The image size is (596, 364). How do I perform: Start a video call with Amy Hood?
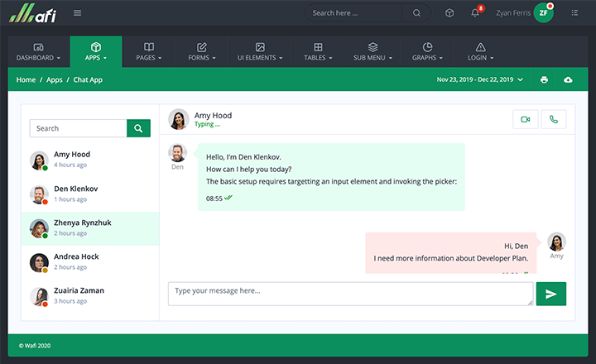click(525, 119)
